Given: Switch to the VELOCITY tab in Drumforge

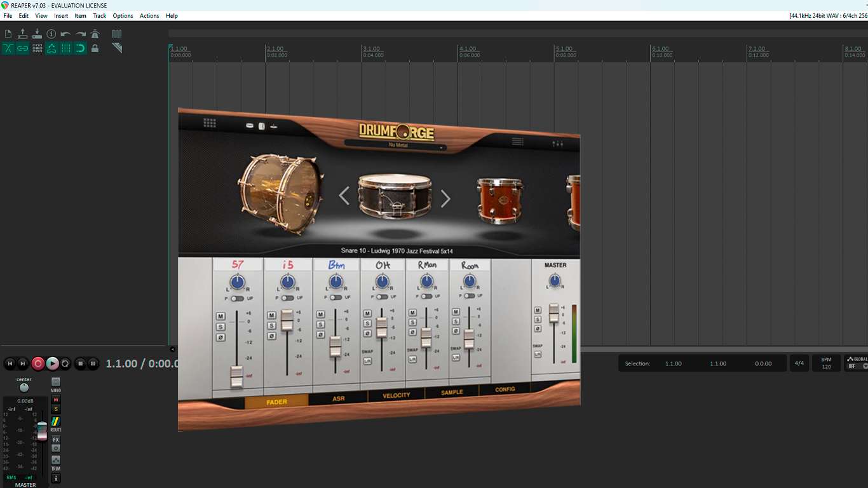Looking at the screenshot, I should (x=397, y=395).
